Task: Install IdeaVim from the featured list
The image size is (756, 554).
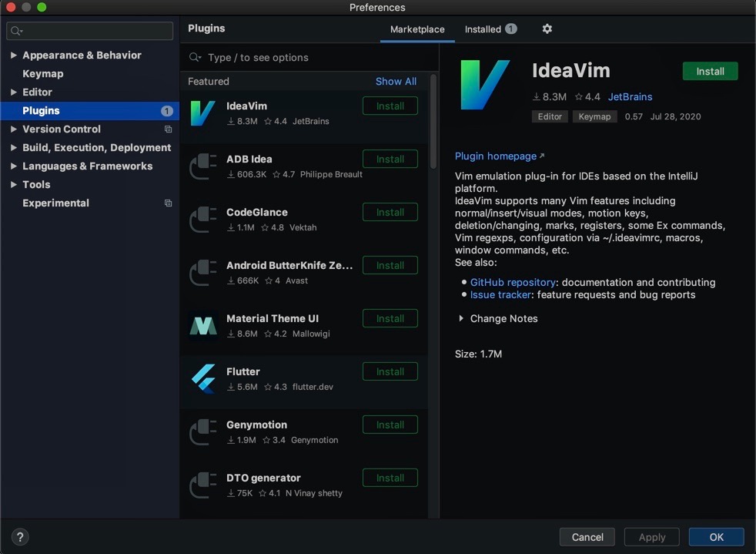Action: [x=390, y=106]
